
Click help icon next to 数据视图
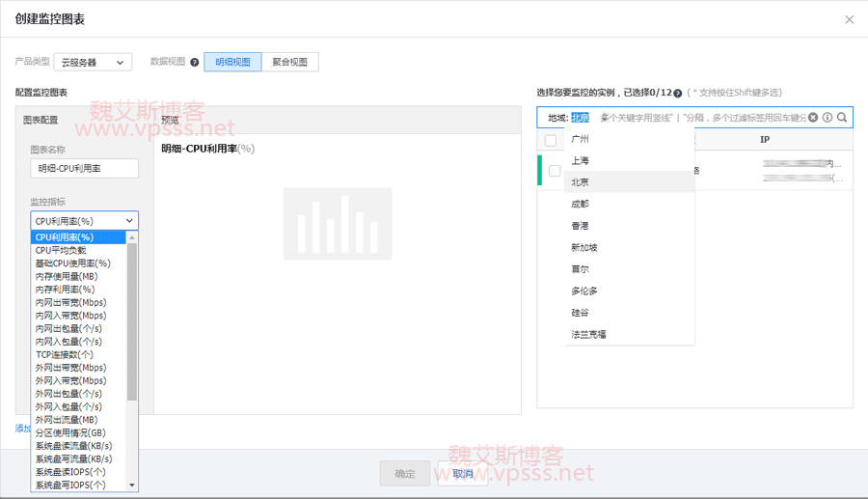click(195, 63)
